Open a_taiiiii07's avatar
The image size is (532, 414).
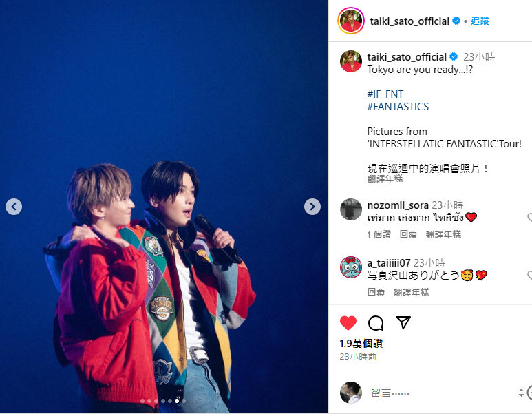click(x=351, y=267)
